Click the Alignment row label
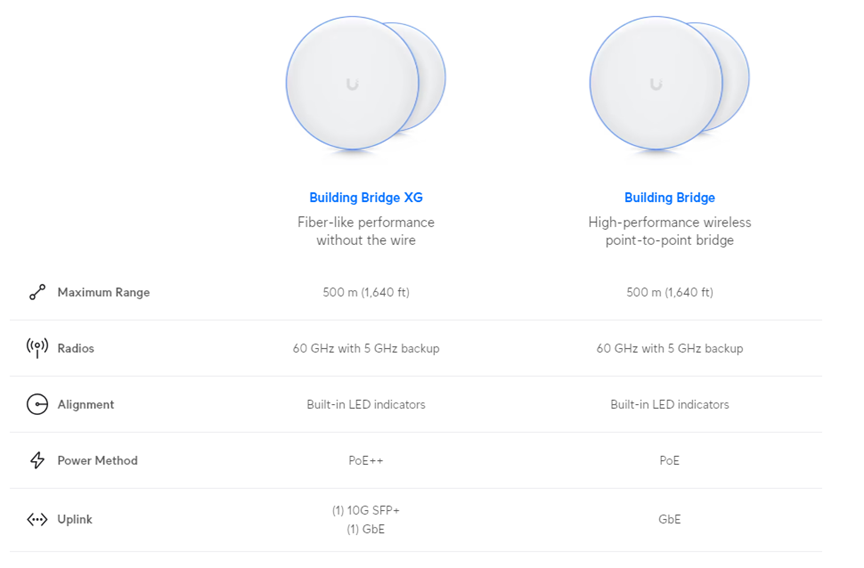 click(x=86, y=404)
